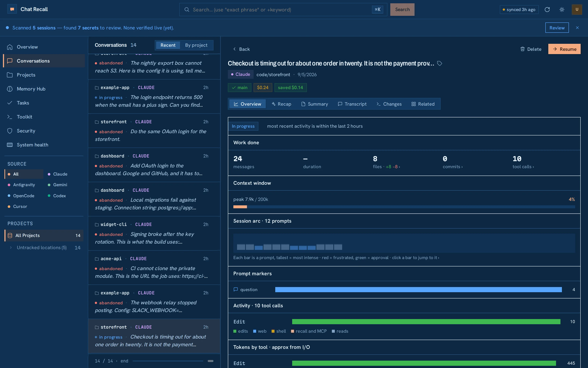Click the refresh sync icon
Viewport: 588px width, 368px height.
pyautogui.click(x=547, y=10)
